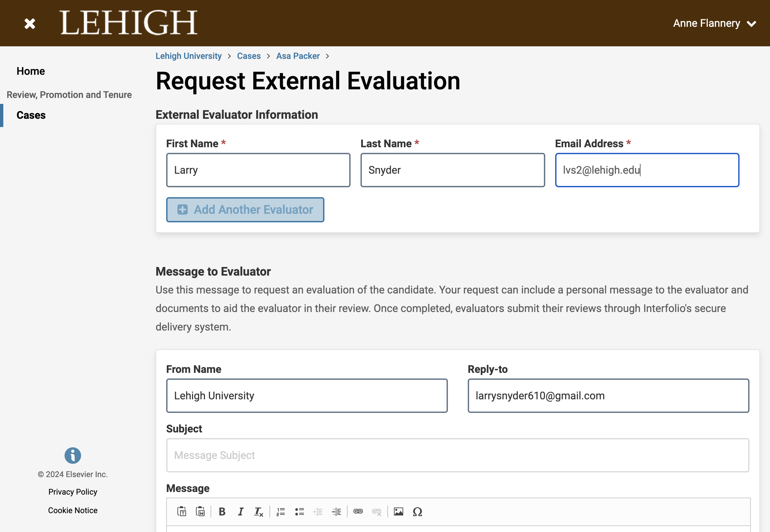Click the Review, Promotion and Tenure heading

(69, 95)
